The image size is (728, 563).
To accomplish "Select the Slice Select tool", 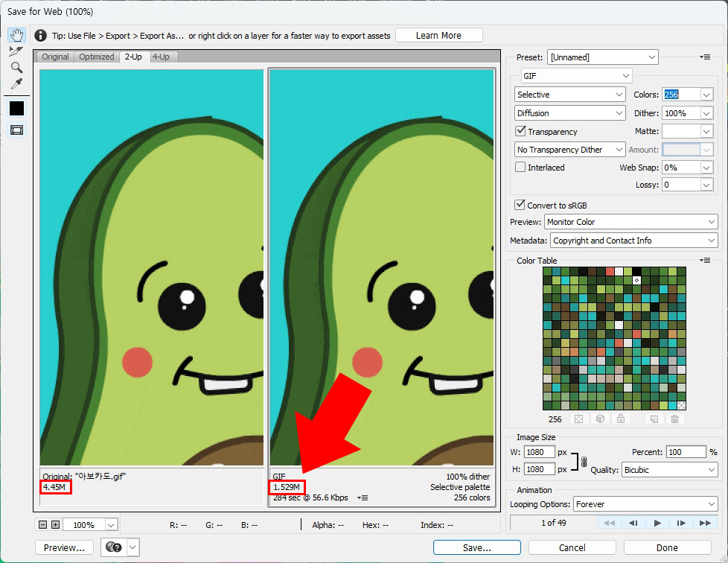I will coord(16,51).
